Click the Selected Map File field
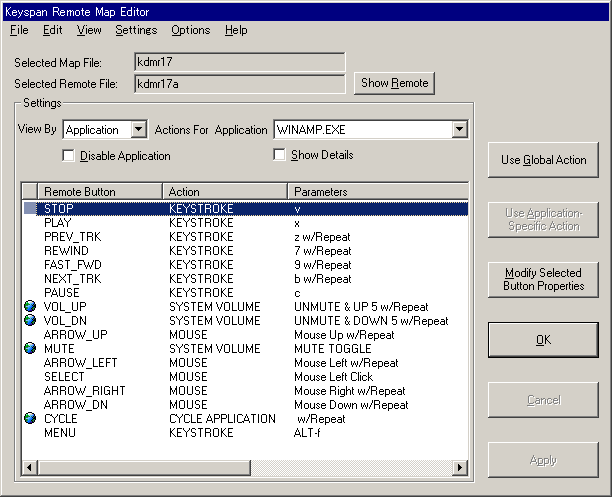The width and height of the screenshot is (612, 497). point(240,63)
